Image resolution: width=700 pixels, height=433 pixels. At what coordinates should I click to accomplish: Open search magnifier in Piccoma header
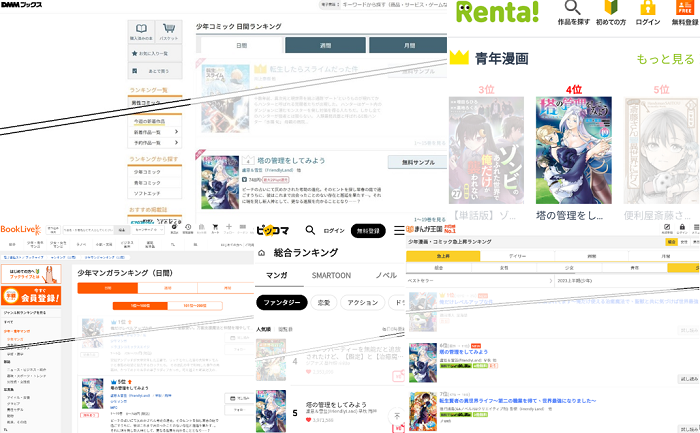point(310,230)
